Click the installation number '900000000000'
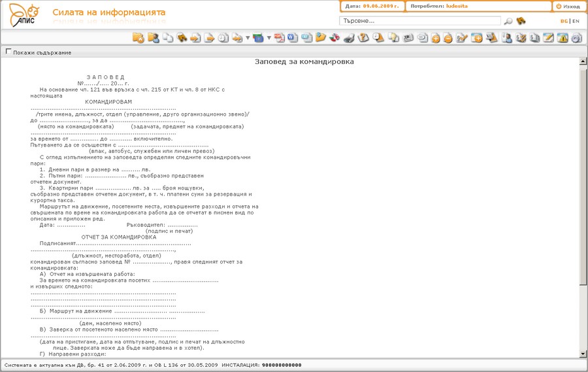Image resolution: width=588 pixels, height=372 pixels. pos(282,365)
